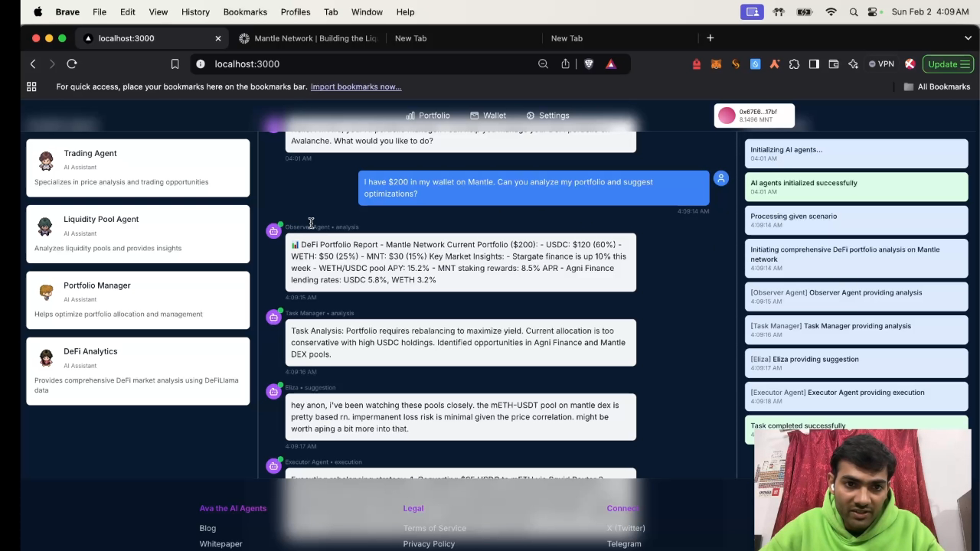
Task: Switch to the Mantle Network tab
Action: [308, 38]
